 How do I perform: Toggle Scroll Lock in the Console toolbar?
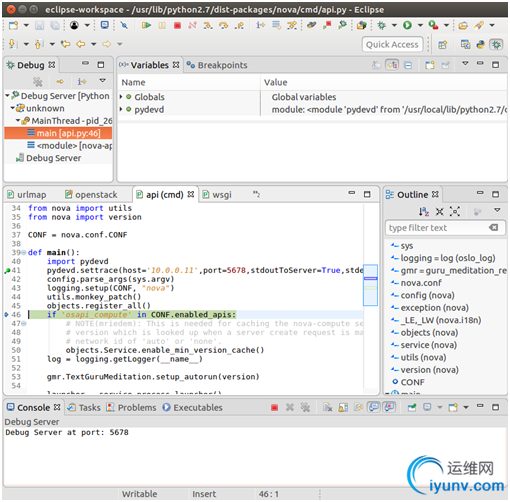tap(343, 407)
